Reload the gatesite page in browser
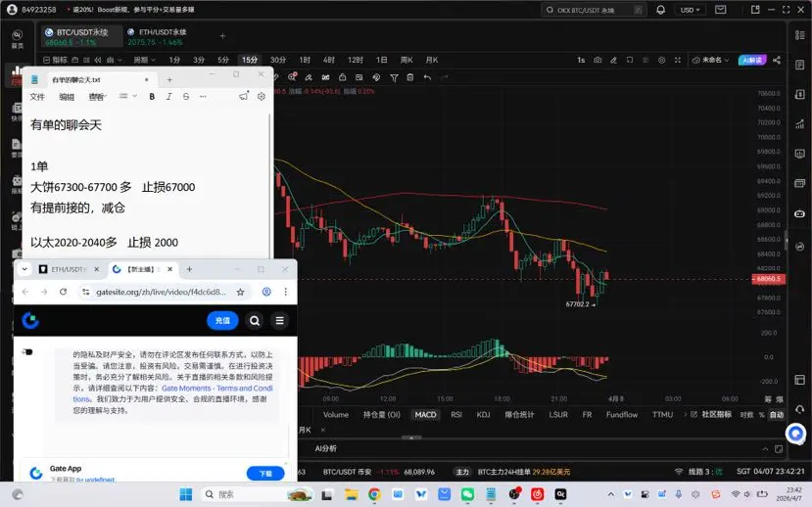 pos(64,292)
